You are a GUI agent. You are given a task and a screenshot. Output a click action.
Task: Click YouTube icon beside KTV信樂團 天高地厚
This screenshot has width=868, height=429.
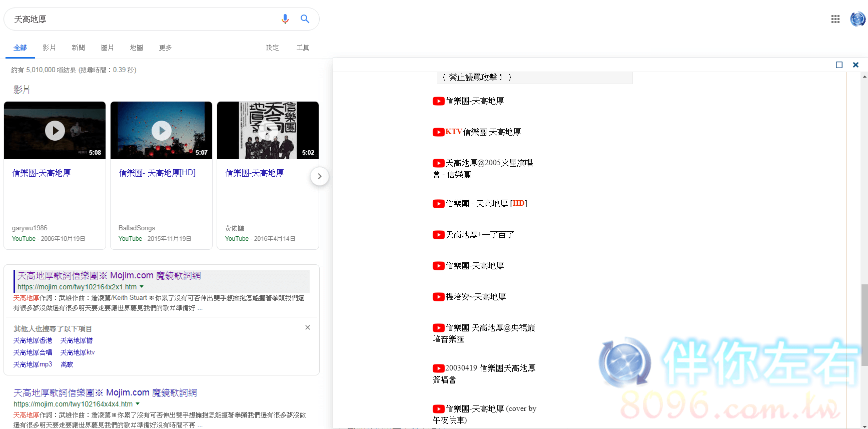[439, 132]
